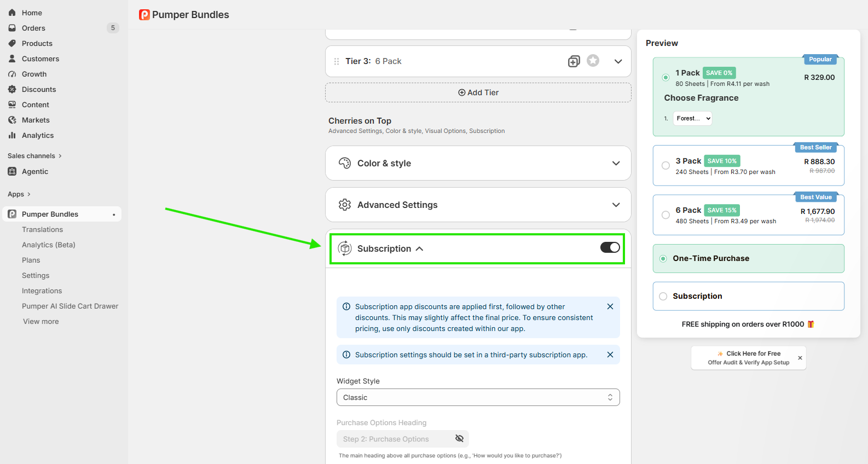Open the Widget Style Classic dropdown

pos(478,397)
